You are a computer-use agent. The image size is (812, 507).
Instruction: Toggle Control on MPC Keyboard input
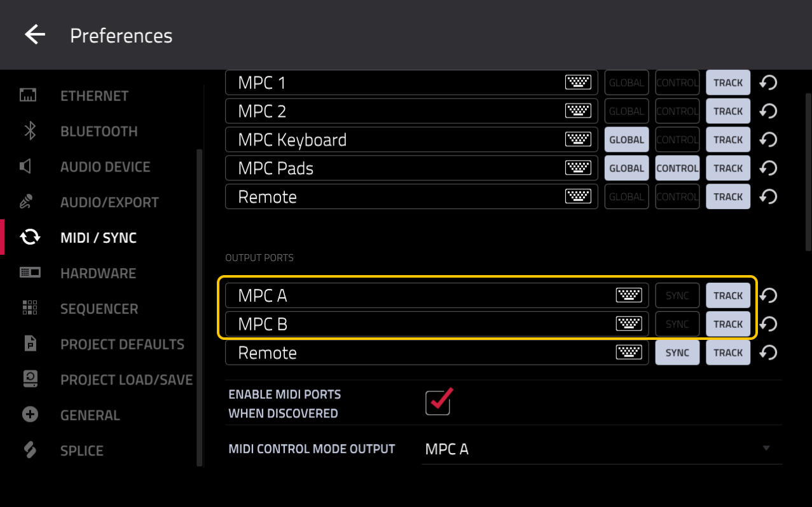677,140
